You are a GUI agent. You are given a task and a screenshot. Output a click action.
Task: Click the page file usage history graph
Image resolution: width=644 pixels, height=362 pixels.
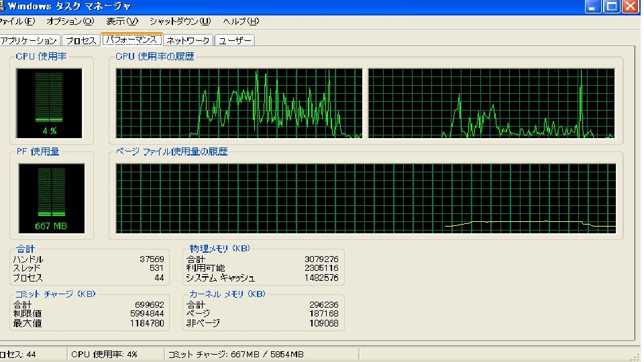click(x=366, y=198)
